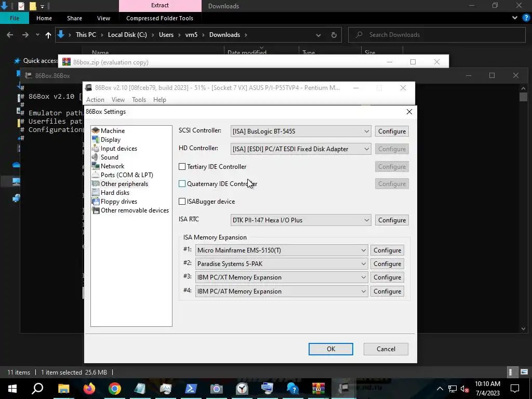Image resolution: width=532 pixels, height=399 pixels.
Task: Open the notification center icon
Action: coord(515,389)
